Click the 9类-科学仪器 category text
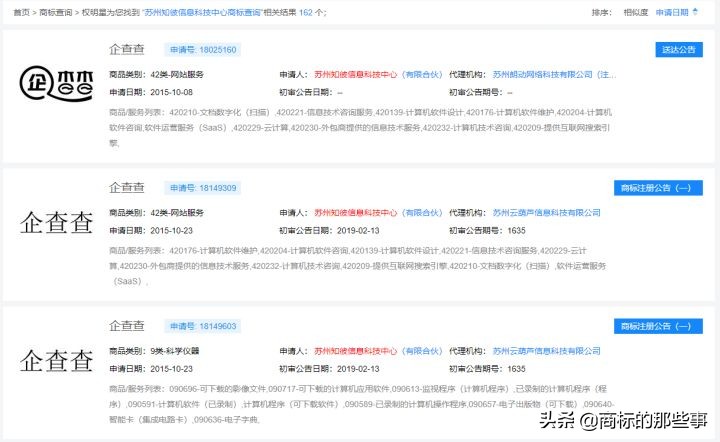 click(x=175, y=351)
